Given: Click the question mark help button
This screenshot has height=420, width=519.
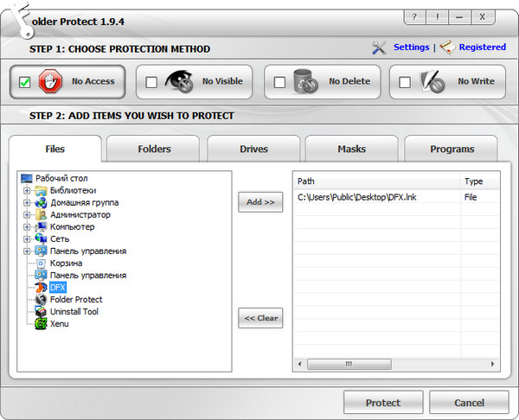Looking at the screenshot, I should 415,17.
